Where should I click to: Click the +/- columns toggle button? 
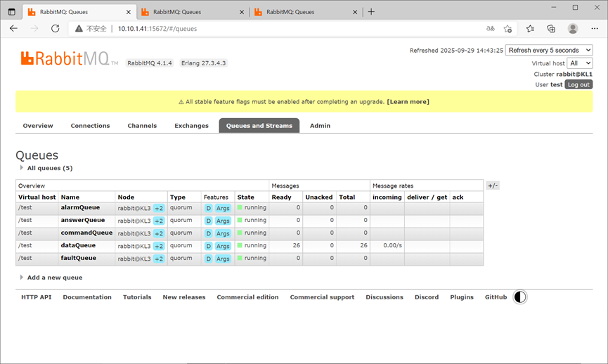point(493,186)
